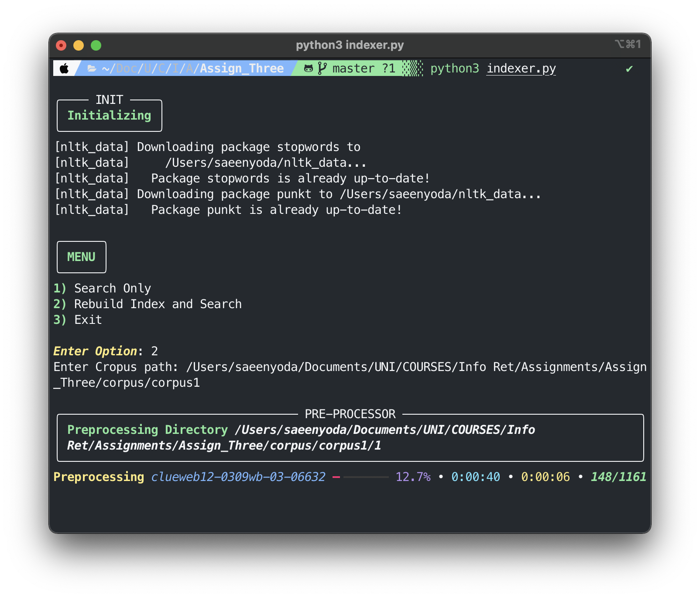The image size is (700, 598).
Task: Click the green Initializing text
Action: tap(109, 116)
